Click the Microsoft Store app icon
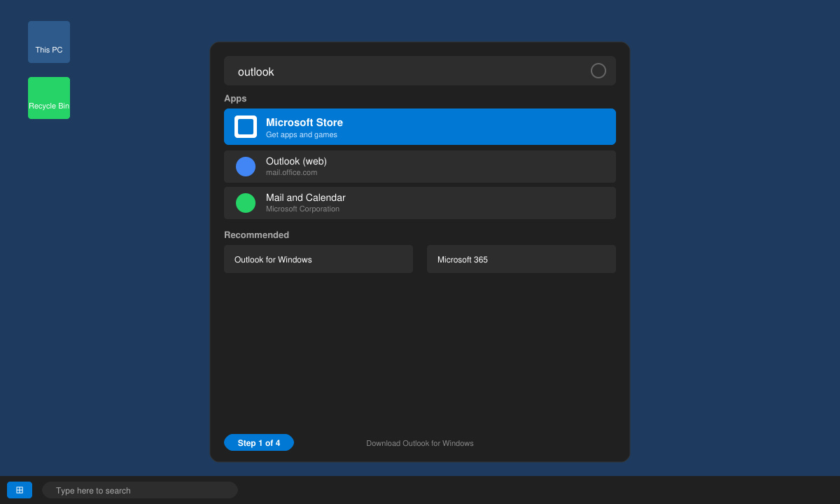 click(x=246, y=127)
